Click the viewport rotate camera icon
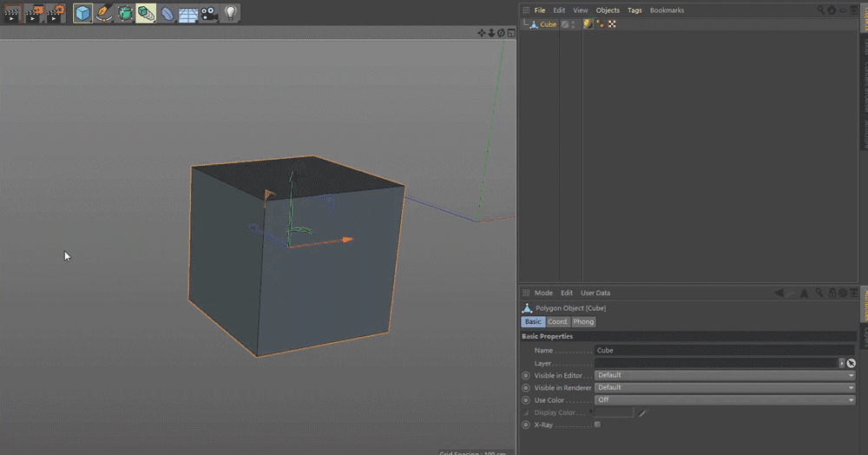 [x=501, y=33]
